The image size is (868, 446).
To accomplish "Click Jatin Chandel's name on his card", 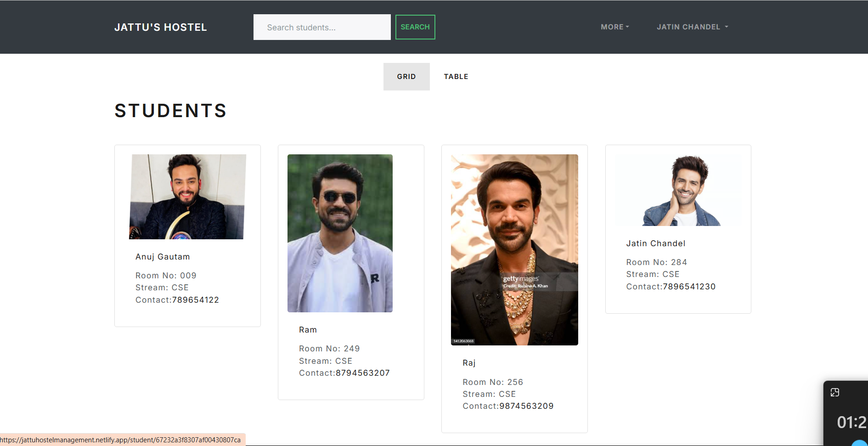I will coord(655,243).
